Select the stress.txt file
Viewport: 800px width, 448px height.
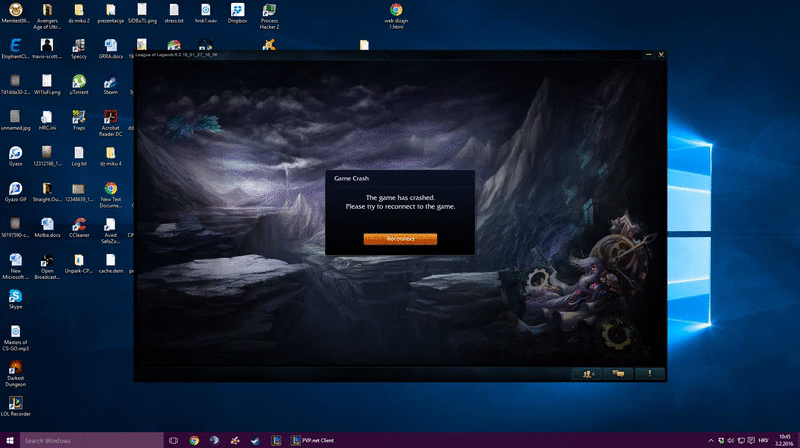(x=174, y=14)
